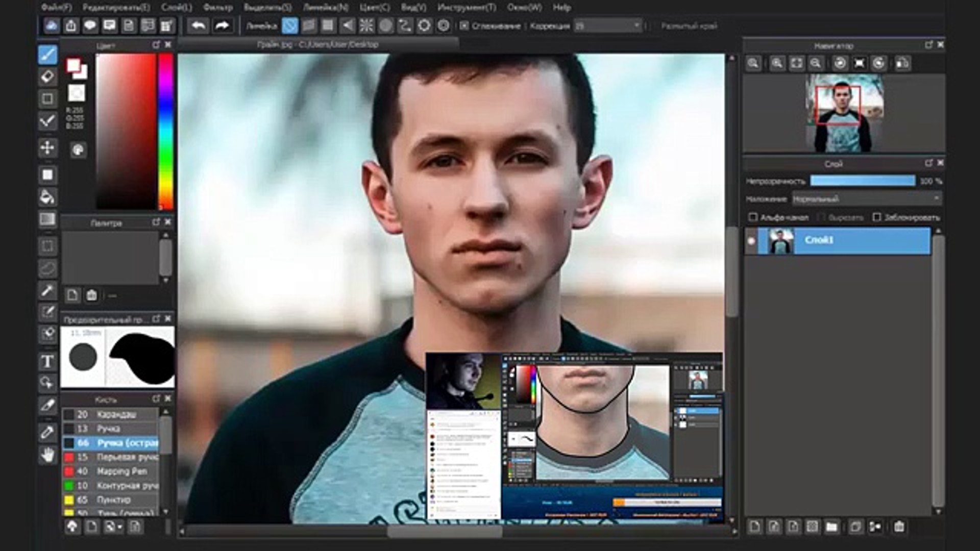Select the Eraser tool

click(x=47, y=77)
